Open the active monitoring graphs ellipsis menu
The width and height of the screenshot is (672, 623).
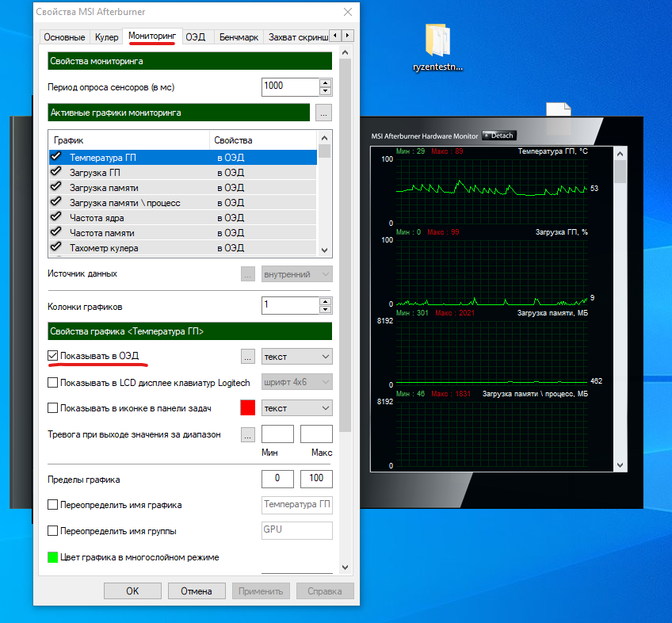[323, 113]
